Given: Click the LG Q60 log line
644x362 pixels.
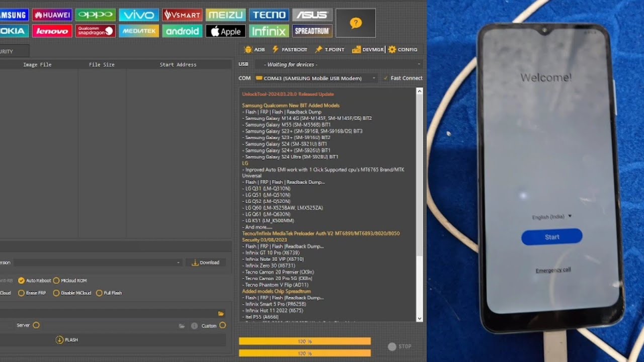Looking at the screenshot, I should point(282,208).
